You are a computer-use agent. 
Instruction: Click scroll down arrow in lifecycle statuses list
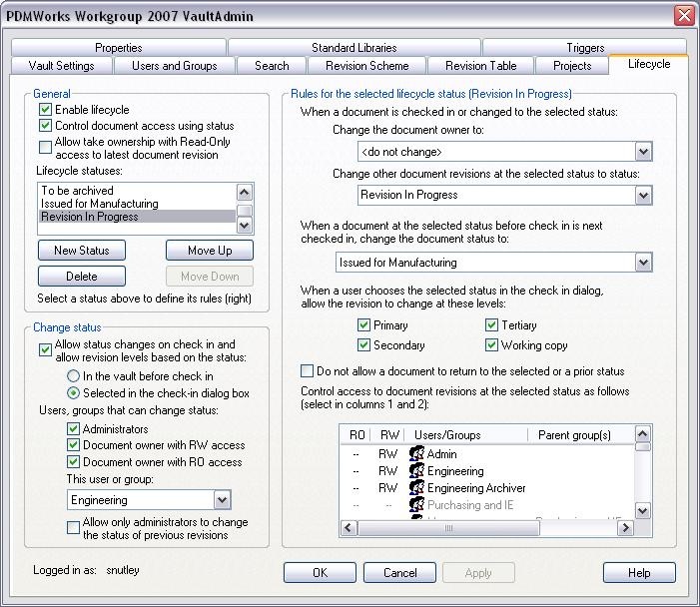(x=245, y=225)
